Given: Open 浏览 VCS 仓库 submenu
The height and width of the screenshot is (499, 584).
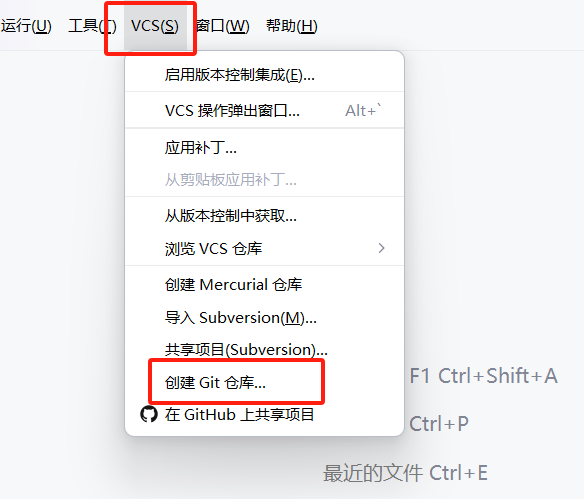Looking at the screenshot, I should point(264,248).
